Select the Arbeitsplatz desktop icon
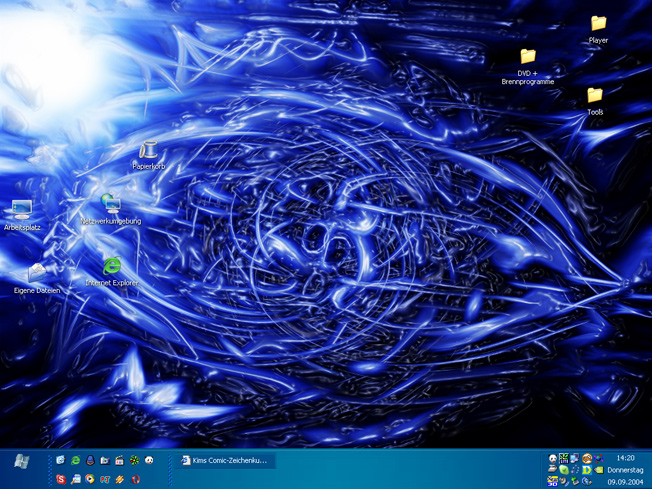 [21, 210]
